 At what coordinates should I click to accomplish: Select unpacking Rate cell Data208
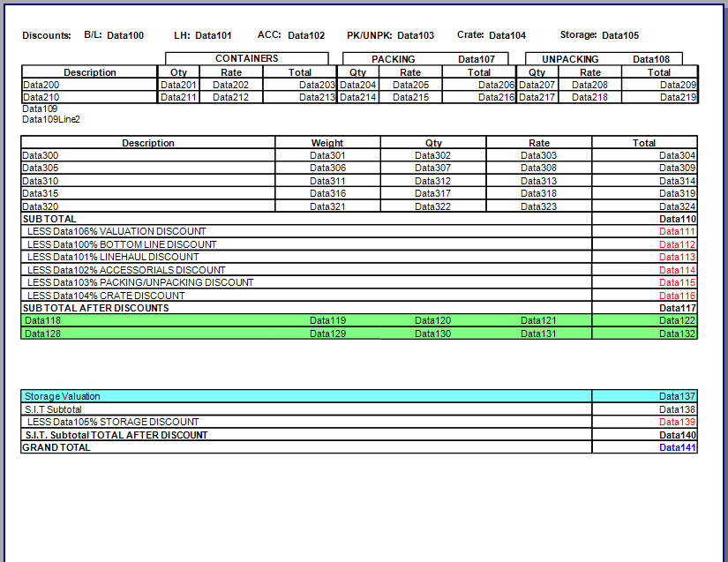589,85
